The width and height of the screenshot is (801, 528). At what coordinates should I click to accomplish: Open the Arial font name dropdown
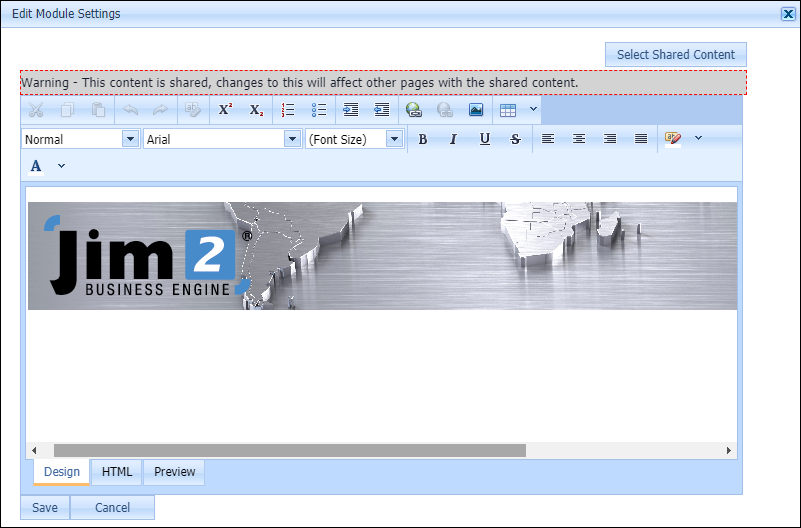point(292,139)
